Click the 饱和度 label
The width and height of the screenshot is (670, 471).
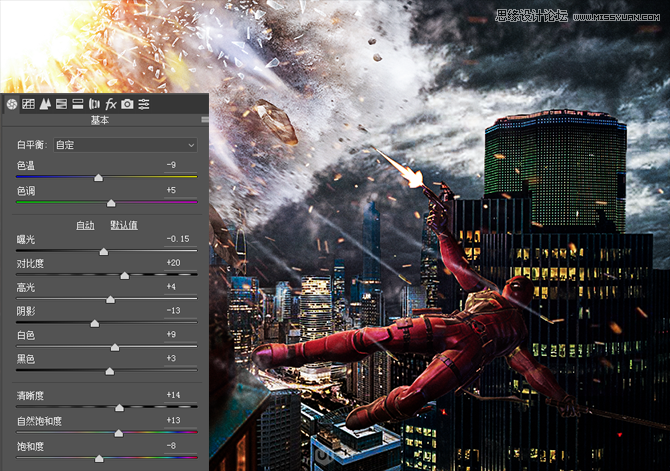30,446
